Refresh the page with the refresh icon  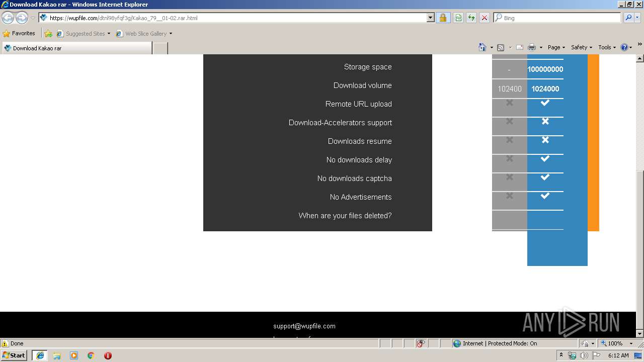(x=471, y=18)
